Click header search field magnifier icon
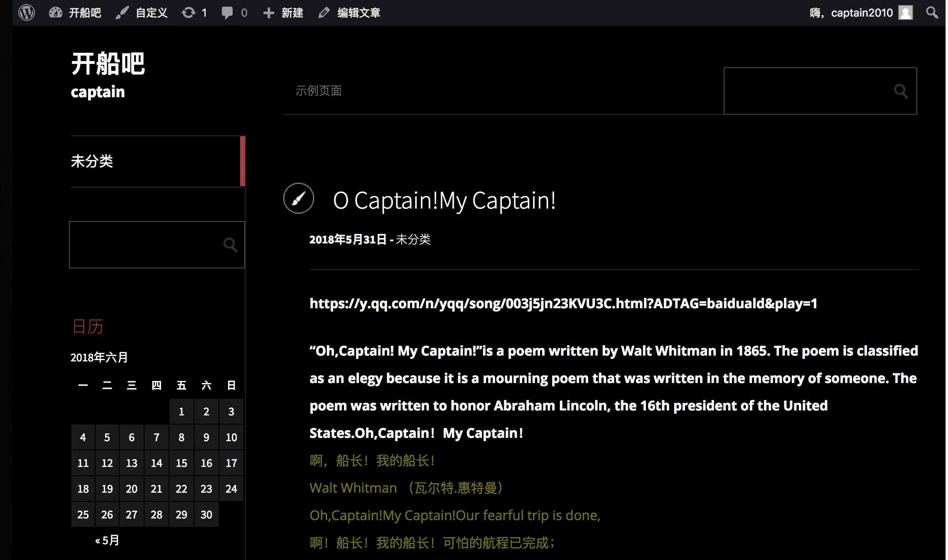 click(x=901, y=91)
